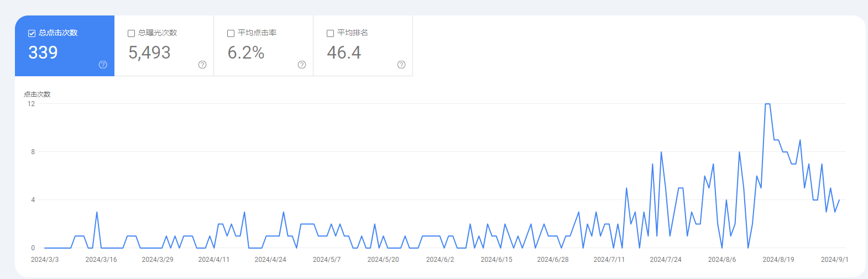Click the 4 y-axis label
This screenshot has height=279, width=868.
[x=33, y=200]
